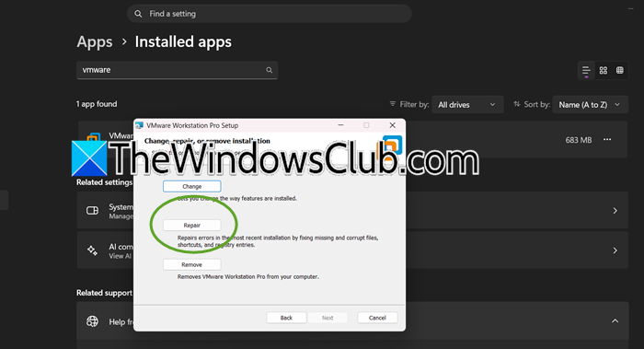Switch to grid view layout icon
Screen dimensions: 644x349
[603, 70]
